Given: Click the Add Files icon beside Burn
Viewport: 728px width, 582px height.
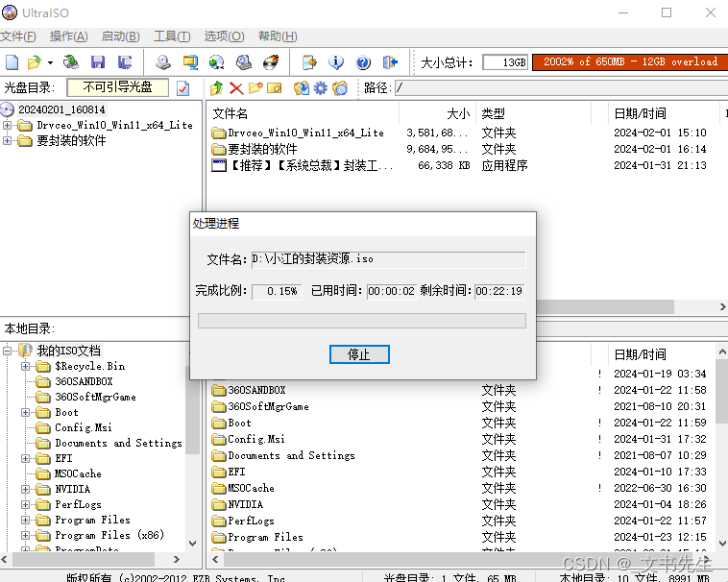Looking at the screenshot, I should (x=308, y=62).
